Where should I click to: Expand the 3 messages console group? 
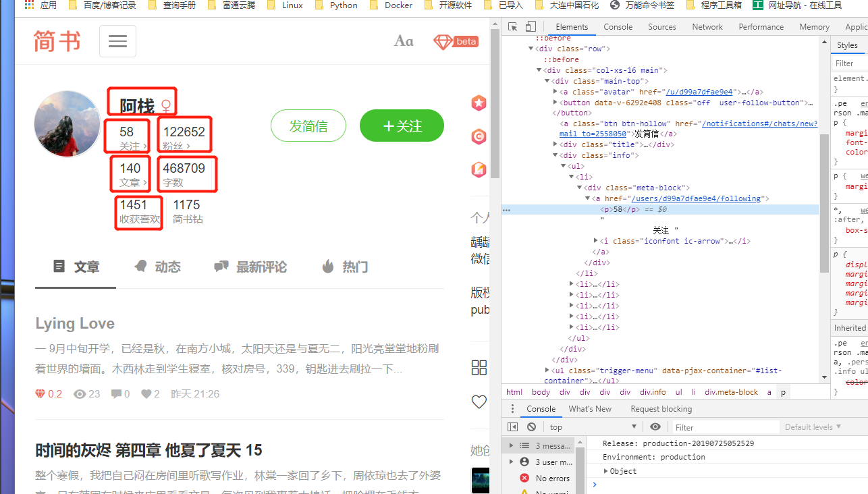[511, 446]
